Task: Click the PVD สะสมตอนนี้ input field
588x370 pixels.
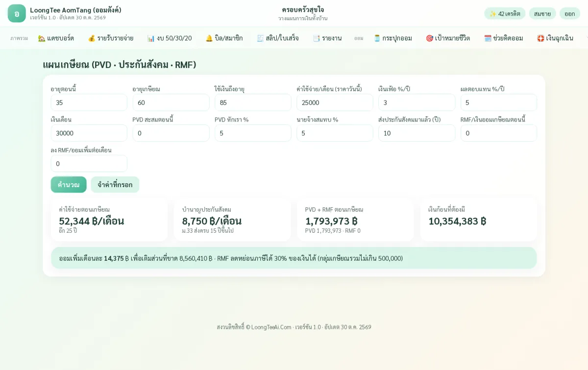Action: point(171,133)
